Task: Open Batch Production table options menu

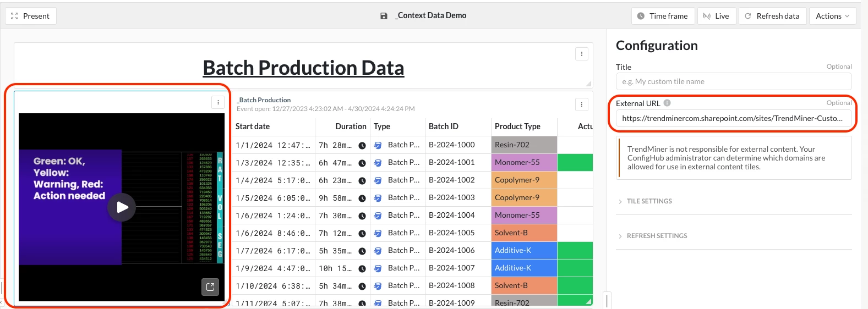Action: 582,104
